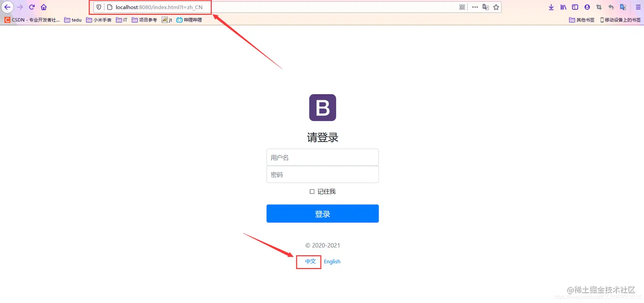The width and height of the screenshot is (644, 303).
Task: Click inside the 用户名 username field
Action: [x=322, y=157]
